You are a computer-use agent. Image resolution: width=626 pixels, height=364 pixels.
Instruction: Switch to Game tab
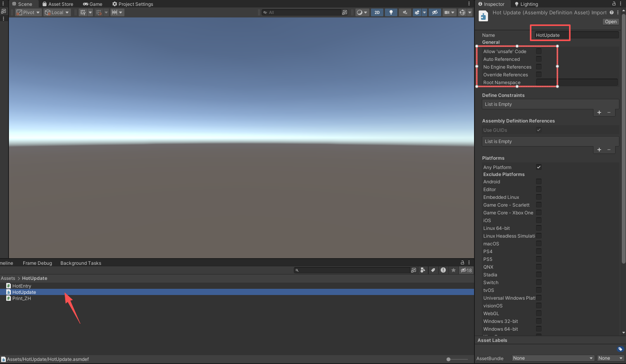point(93,4)
